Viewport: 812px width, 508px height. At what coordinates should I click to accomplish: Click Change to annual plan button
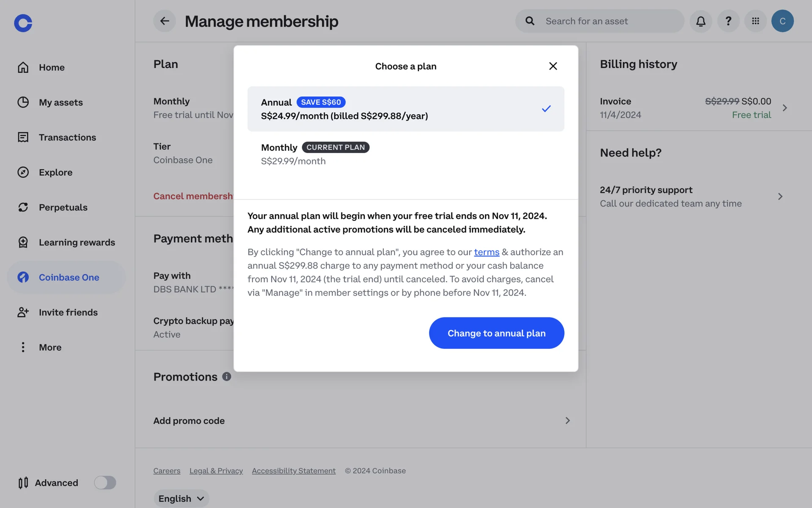click(496, 333)
